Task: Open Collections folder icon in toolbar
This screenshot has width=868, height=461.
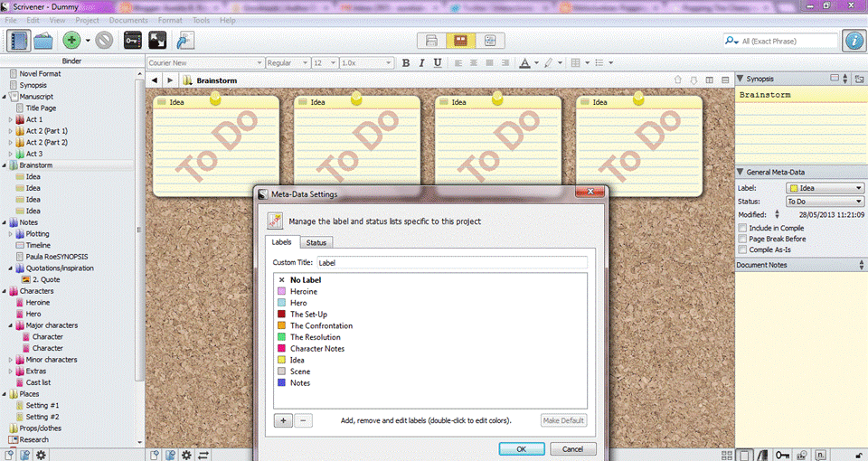Action: point(43,41)
